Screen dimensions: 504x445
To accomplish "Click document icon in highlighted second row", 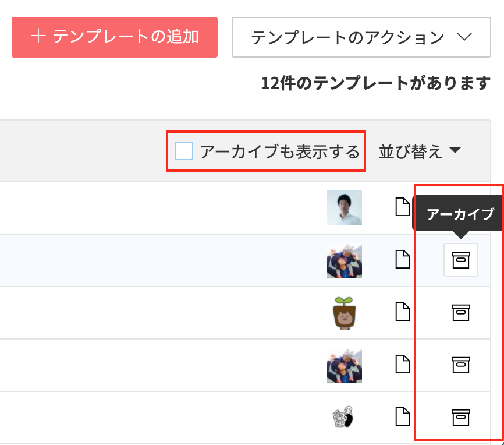I will click(402, 259).
